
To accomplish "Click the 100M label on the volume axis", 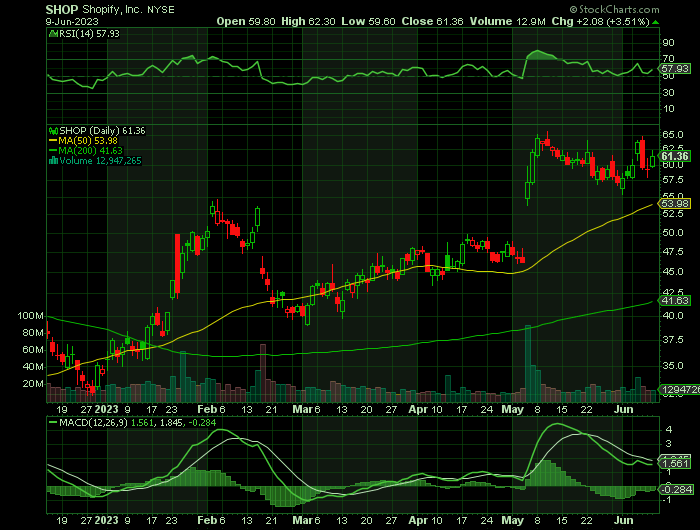I will pos(30,316).
